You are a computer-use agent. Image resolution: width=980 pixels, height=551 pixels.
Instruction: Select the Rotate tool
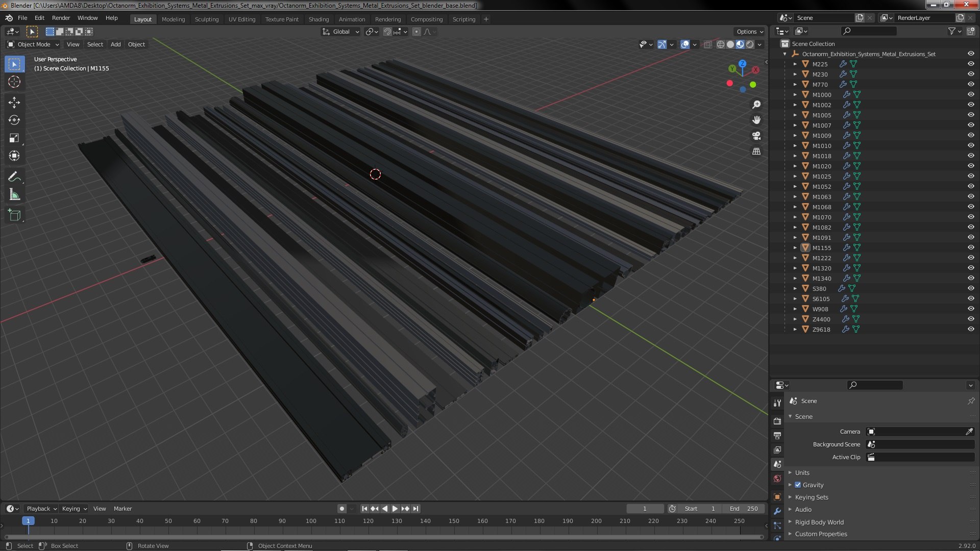(14, 120)
